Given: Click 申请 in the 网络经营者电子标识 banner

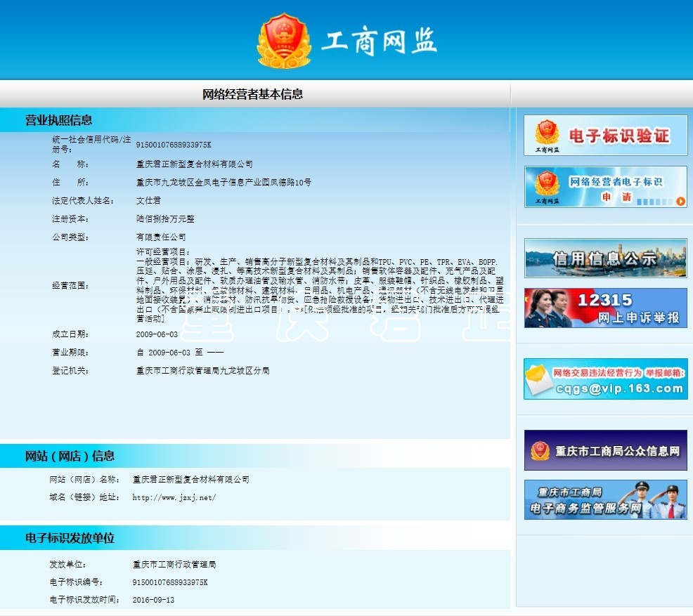Looking at the screenshot, I should tap(608, 198).
